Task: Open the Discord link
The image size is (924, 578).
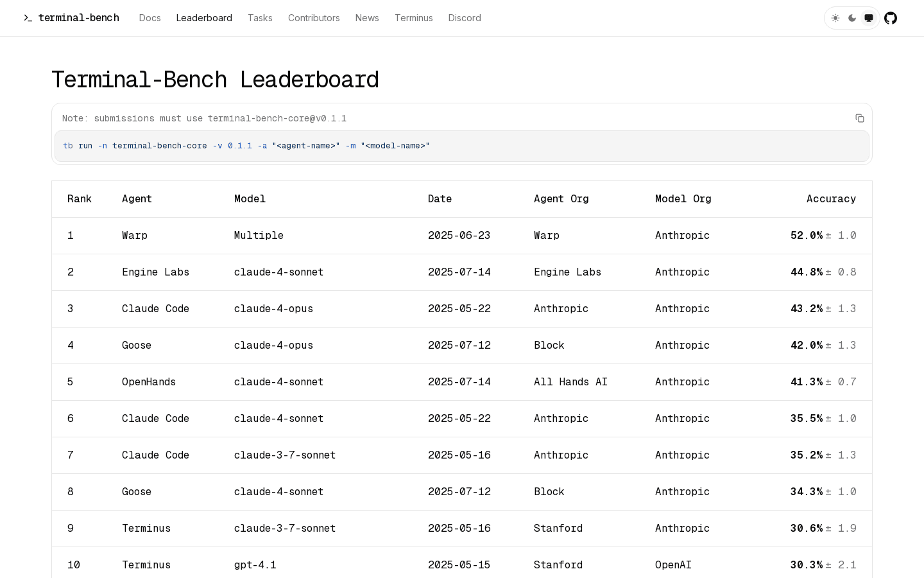Action: (465, 18)
